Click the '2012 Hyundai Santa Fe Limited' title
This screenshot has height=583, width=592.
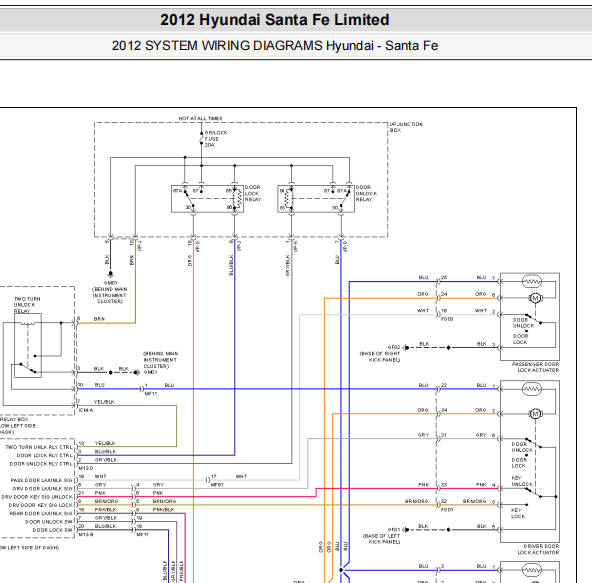(x=274, y=20)
